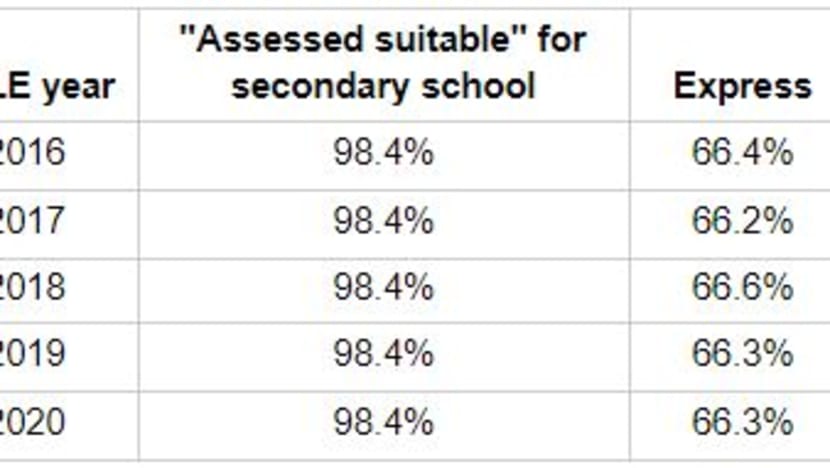Click the 66.2% Express value

click(x=743, y=220)
